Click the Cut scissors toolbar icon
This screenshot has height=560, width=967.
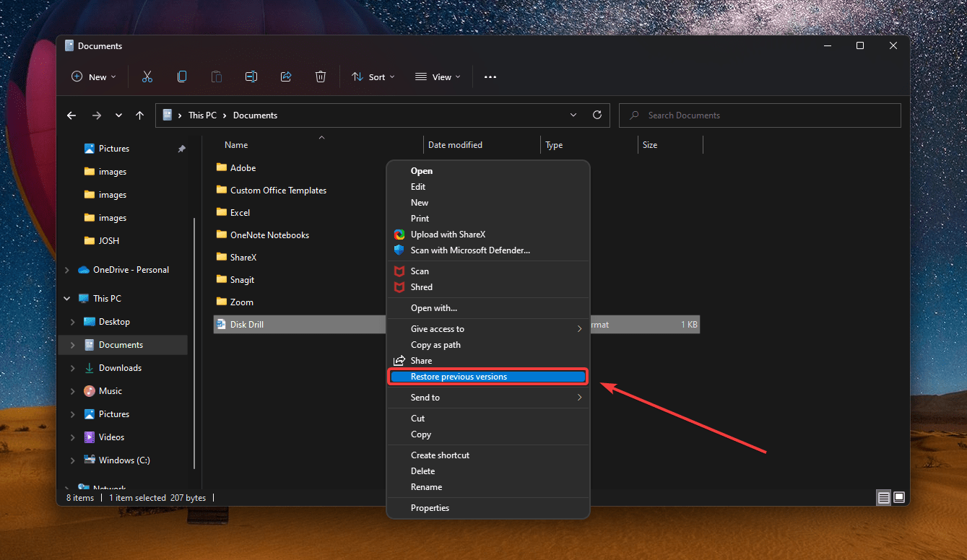click(x=147, y=76)
